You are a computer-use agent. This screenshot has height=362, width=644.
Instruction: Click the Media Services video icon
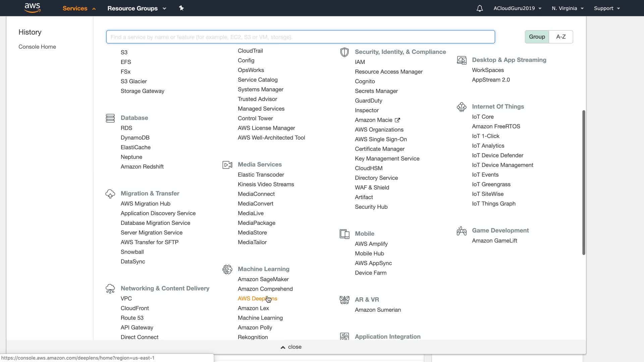click(227, 165)
